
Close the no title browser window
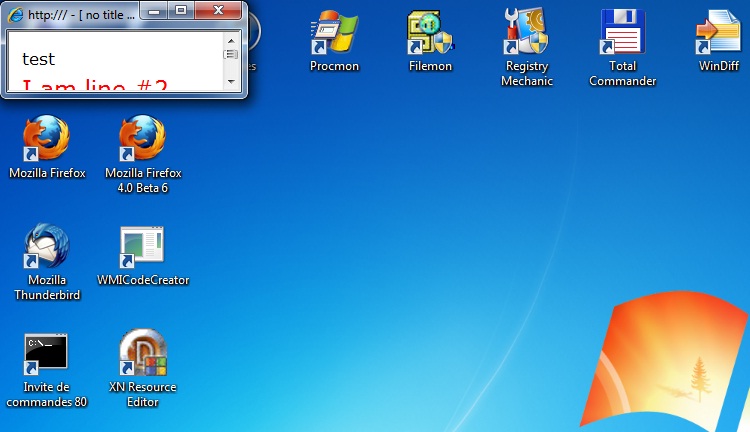[x=217, y=10]
